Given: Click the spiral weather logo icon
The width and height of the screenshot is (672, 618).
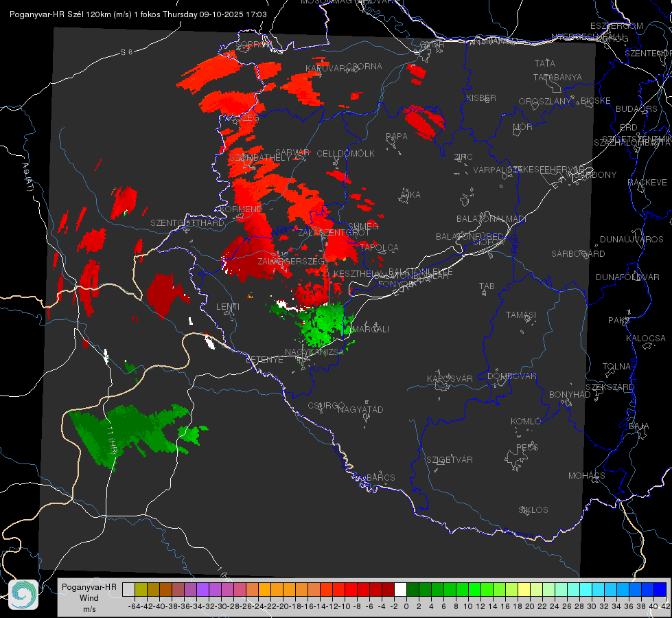Looking at the screenshot, I should coord(23,595).
